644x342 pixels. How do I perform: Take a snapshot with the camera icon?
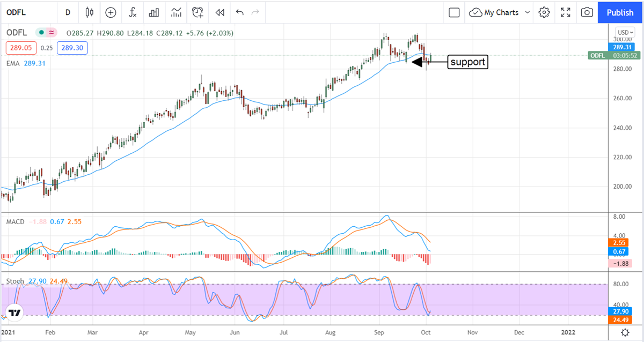point(587,12)
